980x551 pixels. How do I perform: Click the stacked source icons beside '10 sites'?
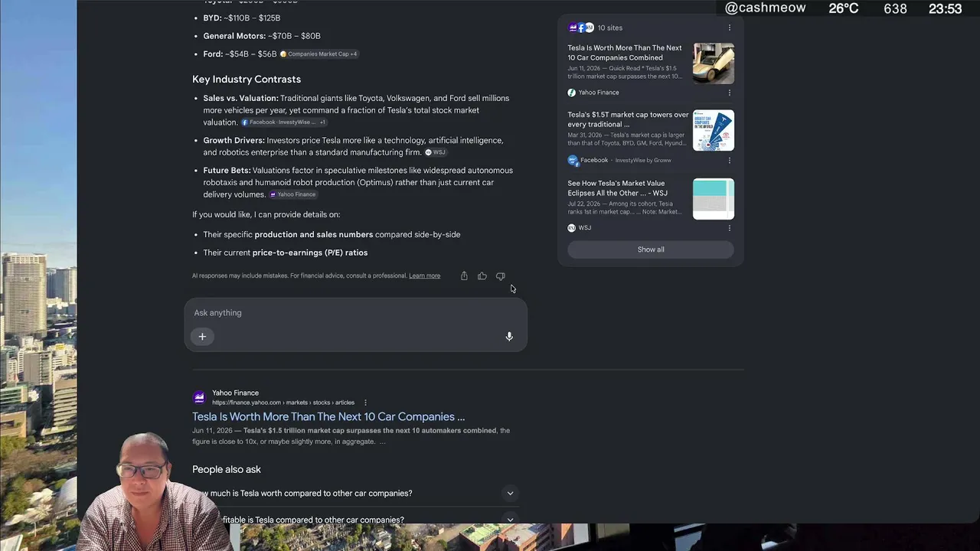[x=581, y=28]
